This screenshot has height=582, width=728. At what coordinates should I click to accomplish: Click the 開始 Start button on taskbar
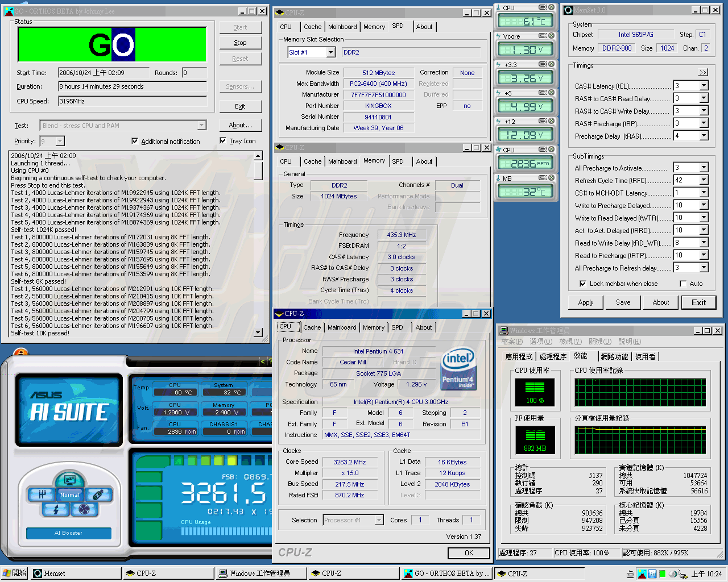tap(15, 573)
